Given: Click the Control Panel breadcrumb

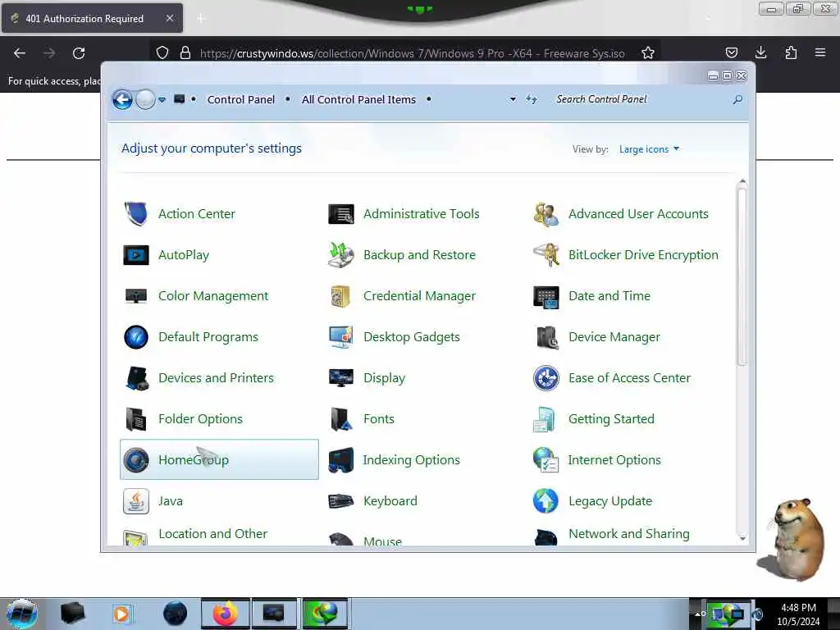Looking at the screenshot, I should tap(240, 99).
